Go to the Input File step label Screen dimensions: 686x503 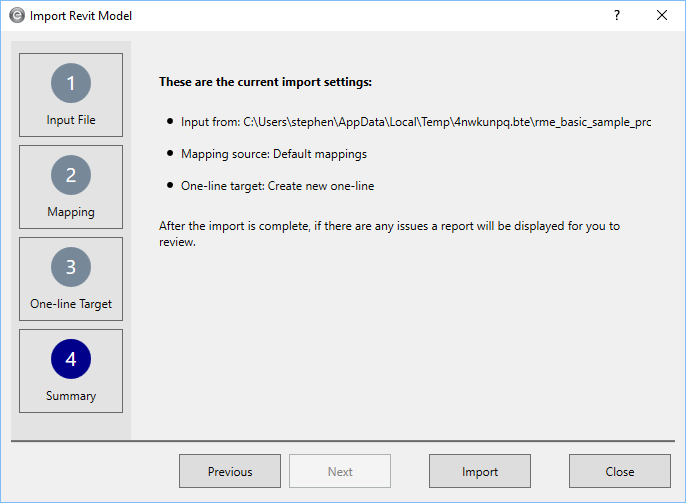[x=71, y=120]
